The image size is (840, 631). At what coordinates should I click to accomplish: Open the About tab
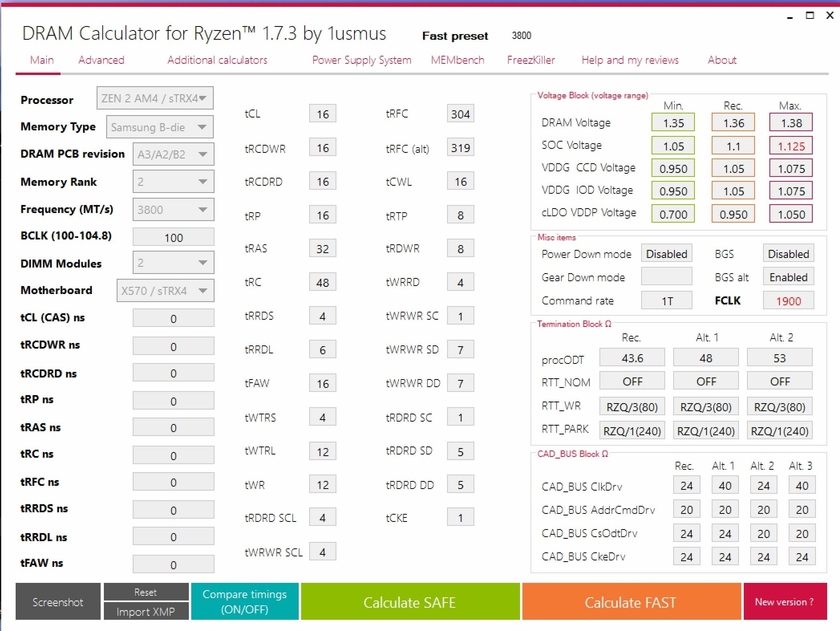click(722, 60)
